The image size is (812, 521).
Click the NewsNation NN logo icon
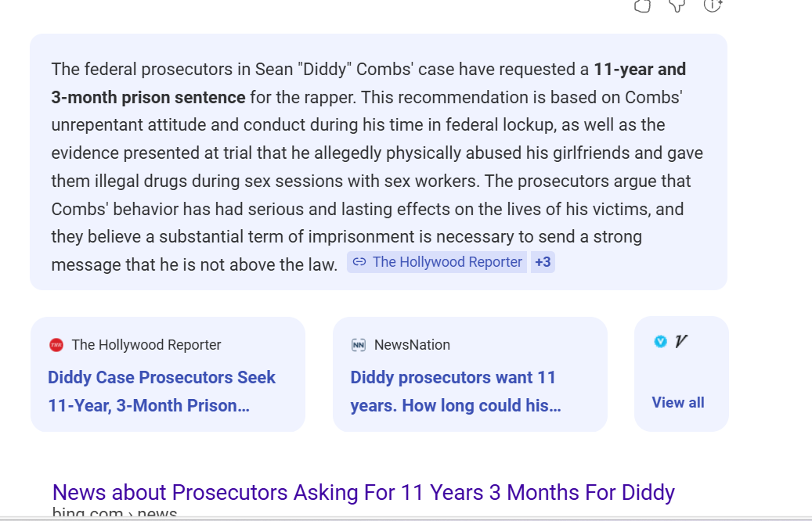click(359, 345)
